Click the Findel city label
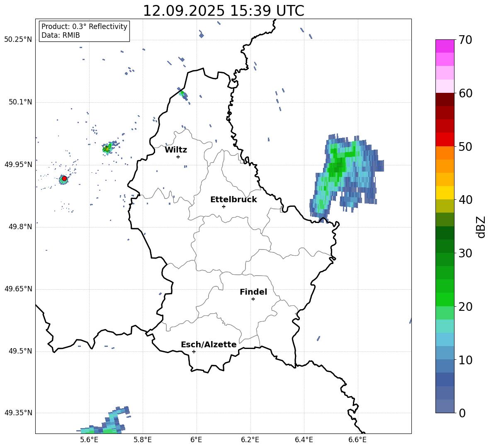 [x=253, y=292]
